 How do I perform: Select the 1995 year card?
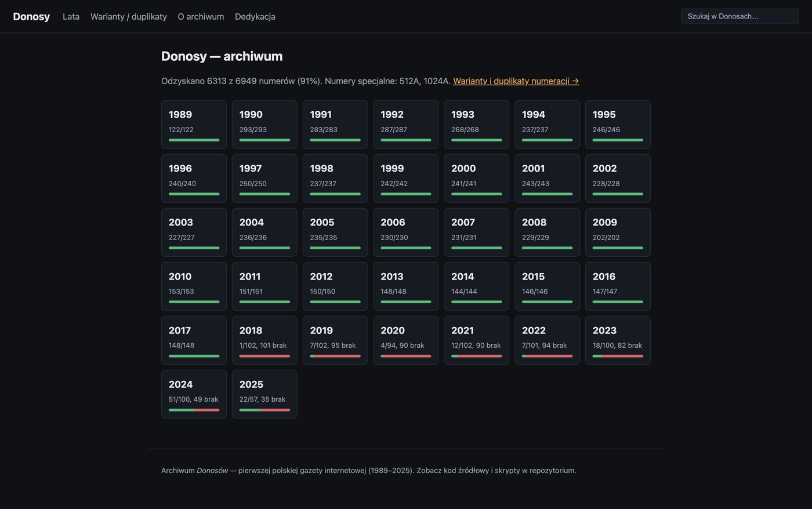(618, 125)
